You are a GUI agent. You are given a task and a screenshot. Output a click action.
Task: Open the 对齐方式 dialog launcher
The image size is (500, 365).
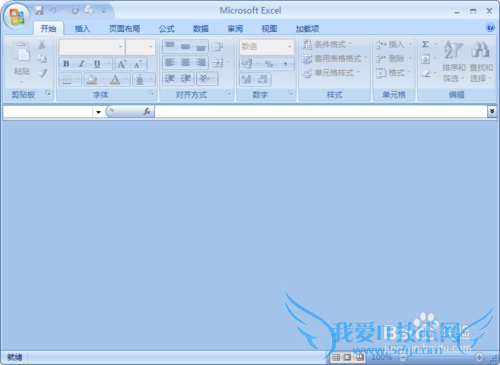click(x=229, y=93)
